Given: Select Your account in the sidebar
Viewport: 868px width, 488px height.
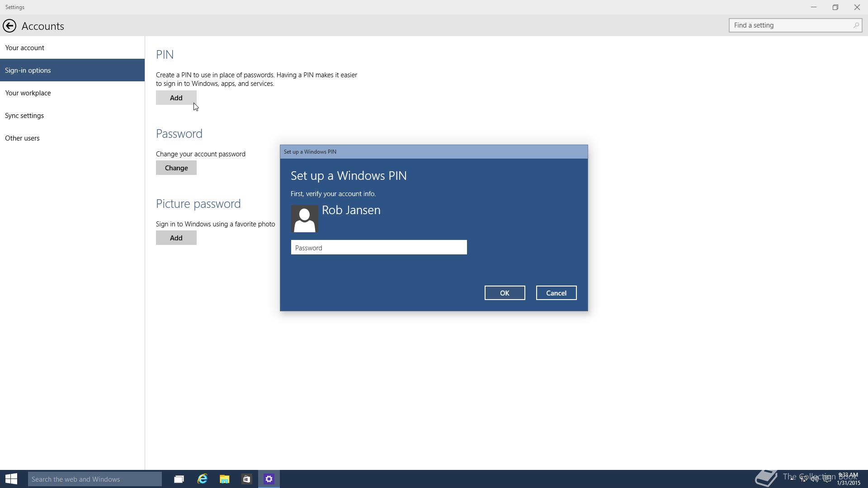Looking at the screenshot, I should 72,48.
